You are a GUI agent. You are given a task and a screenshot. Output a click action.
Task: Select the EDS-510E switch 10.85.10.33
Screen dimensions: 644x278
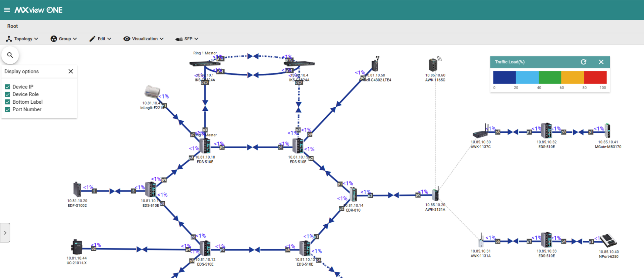546,240
